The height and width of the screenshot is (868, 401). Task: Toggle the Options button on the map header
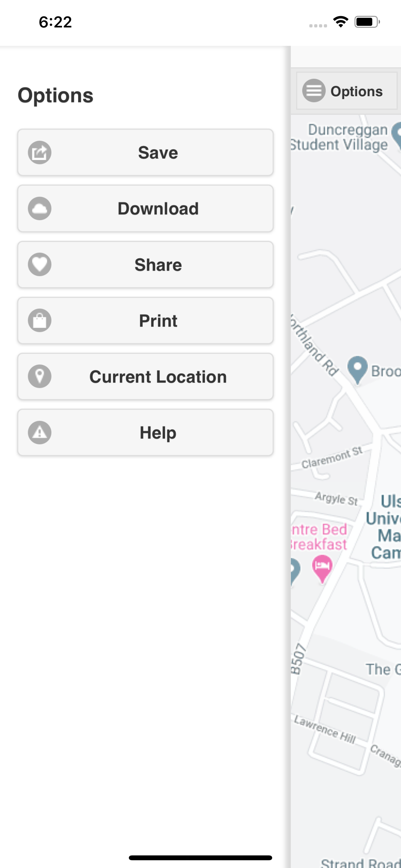[347, 91]
